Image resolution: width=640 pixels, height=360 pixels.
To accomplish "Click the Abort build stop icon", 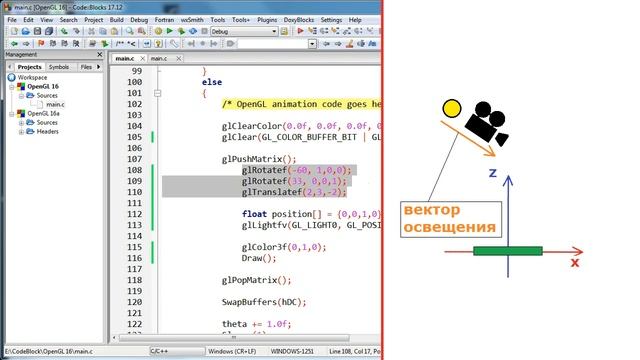I will pyautogui.click(x=204, y=31).
